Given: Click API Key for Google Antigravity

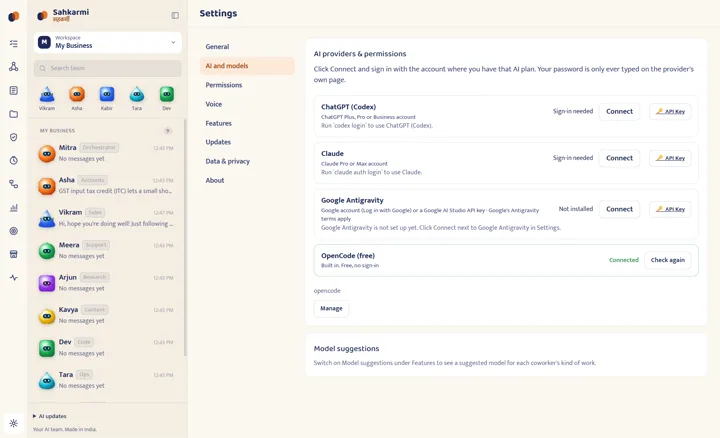Looking at the screenshot, I should (x=670, y=209).
